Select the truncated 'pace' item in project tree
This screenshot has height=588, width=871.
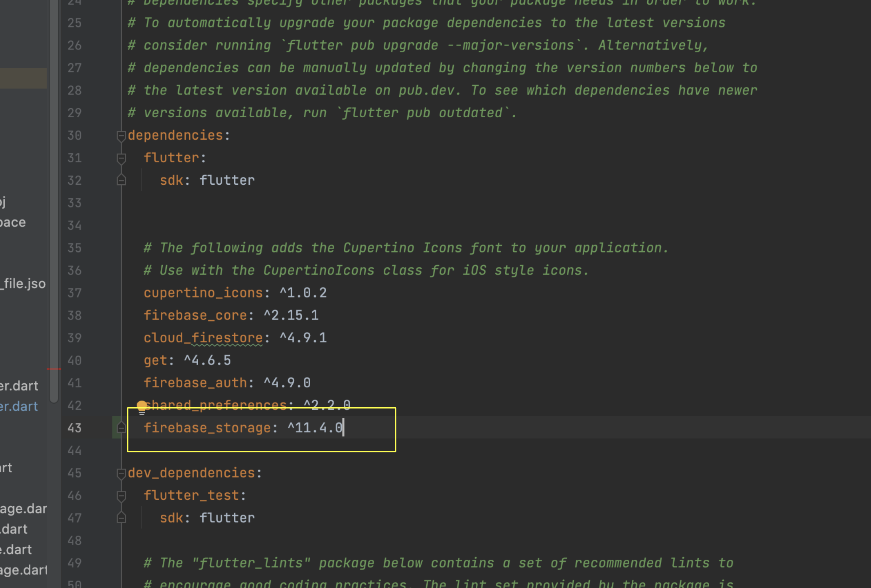click(x=13, y=222)
